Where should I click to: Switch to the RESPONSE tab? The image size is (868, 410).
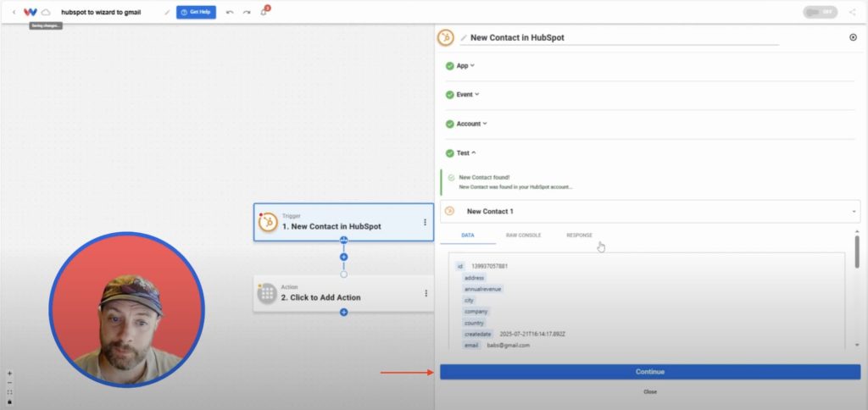point(579,235)
